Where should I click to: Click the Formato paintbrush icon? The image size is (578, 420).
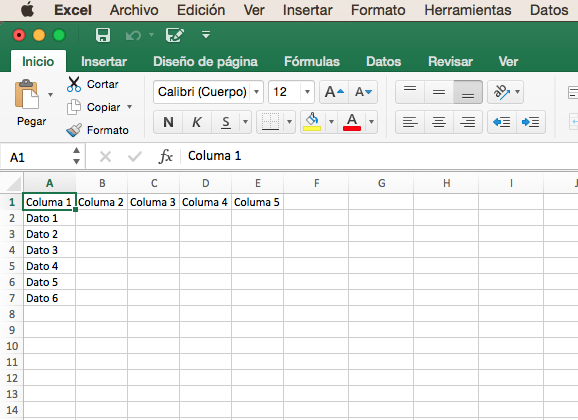coord(74,130)
